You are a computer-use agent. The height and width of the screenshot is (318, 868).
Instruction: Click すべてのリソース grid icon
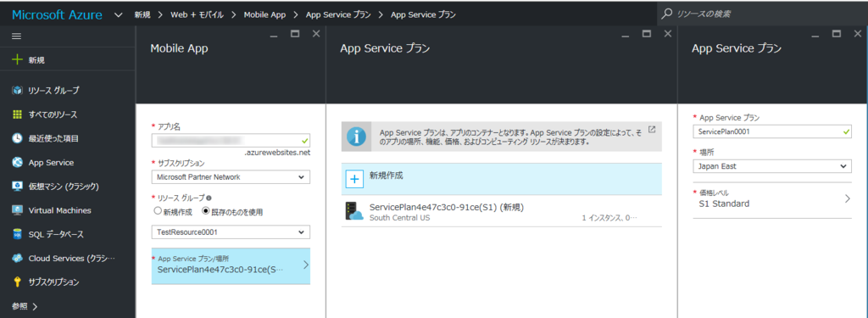17,114
